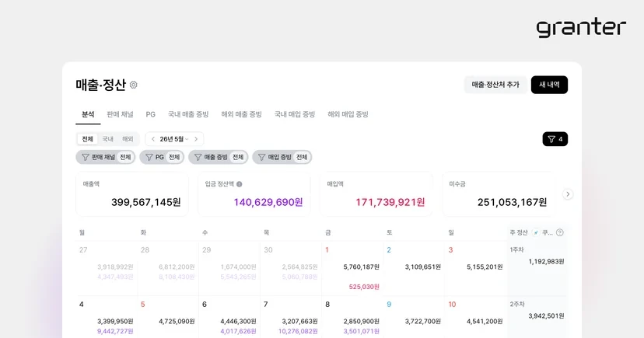This screenshot has height=338, width=644.
Task: Open the PG filter chip
Action: (x=163, y=157)
